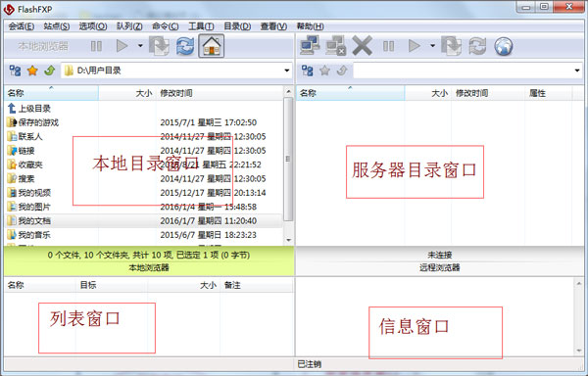Viewport: 588px width, 376px height.
Task: Open the 帮助(H) menu
Action: pos(310,26)
